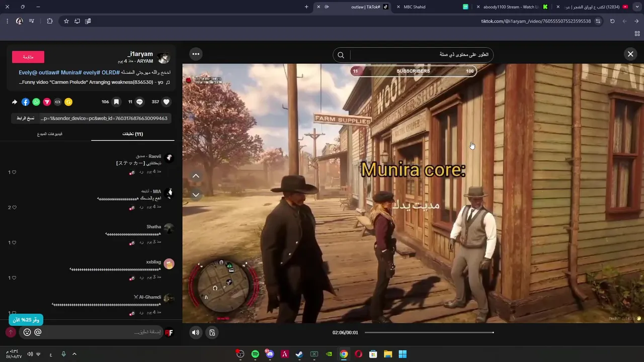644x362 pixels.
Task: Expand hidden system tray icons
Action: pos(74,354)
